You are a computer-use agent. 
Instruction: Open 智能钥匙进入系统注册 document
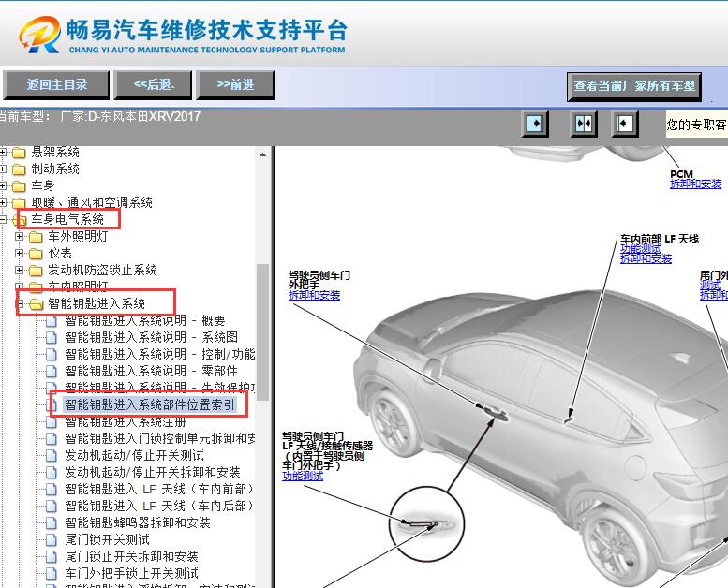click(125, 421)
